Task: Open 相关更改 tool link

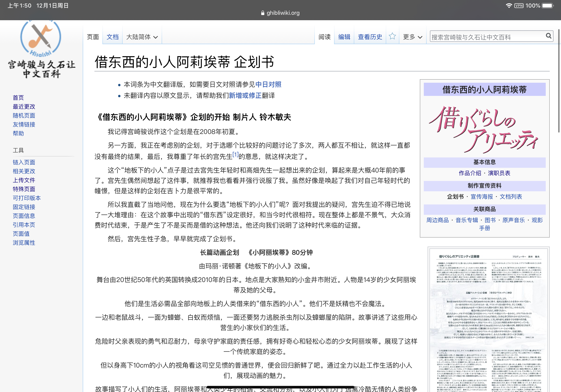Action: coord(24,171)
